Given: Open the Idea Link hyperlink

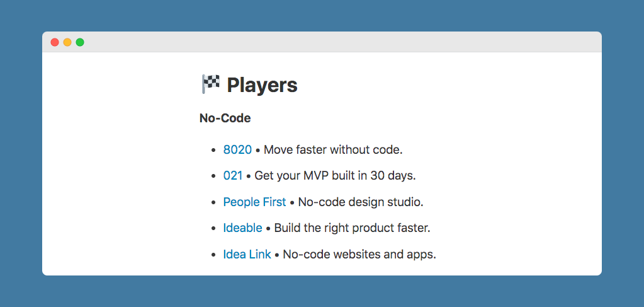Looking at the screenshot, I should pyautogui.click(x=247, y=254).
